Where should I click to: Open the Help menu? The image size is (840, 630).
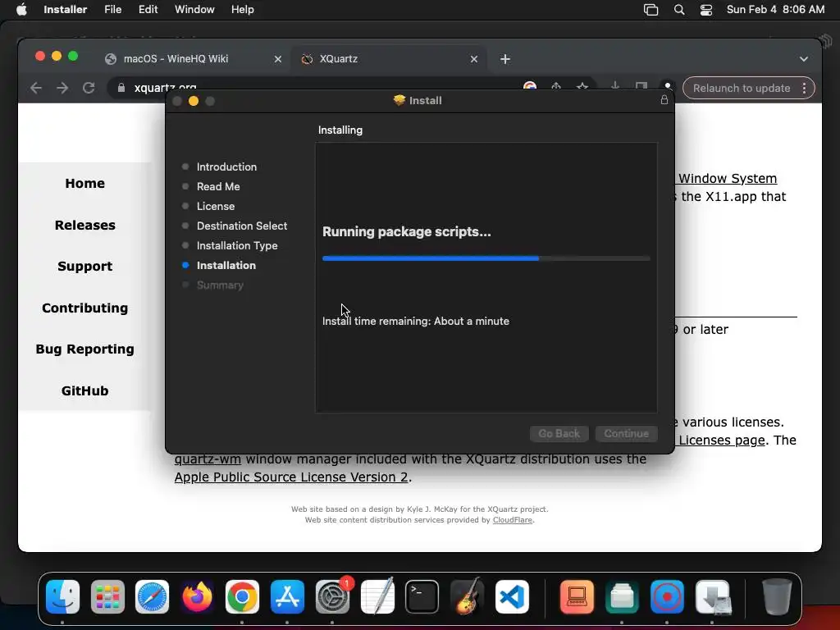pyautogui.click(x=242, y=9)
